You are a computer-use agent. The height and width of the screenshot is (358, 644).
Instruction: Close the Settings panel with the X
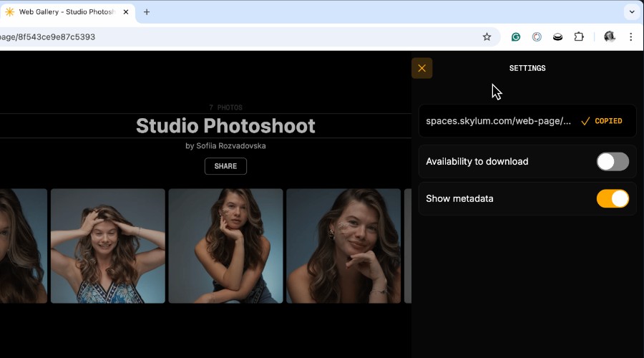point(421,68)
